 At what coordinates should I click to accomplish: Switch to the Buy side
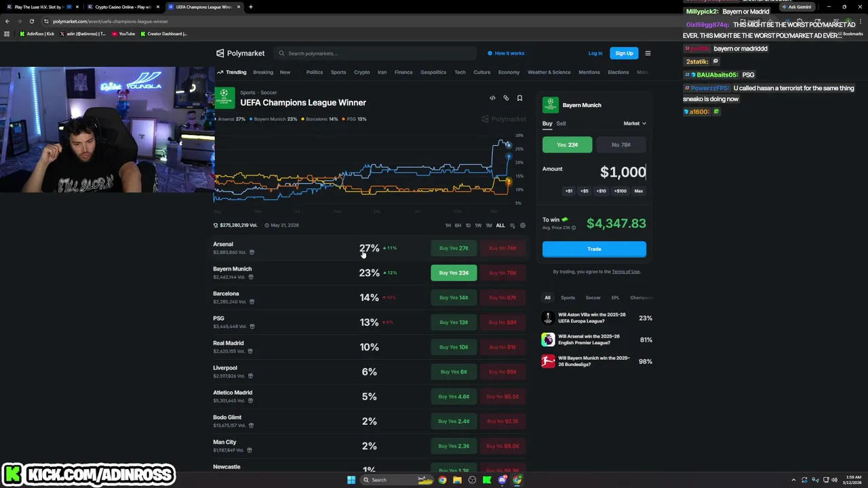(547, 123)
